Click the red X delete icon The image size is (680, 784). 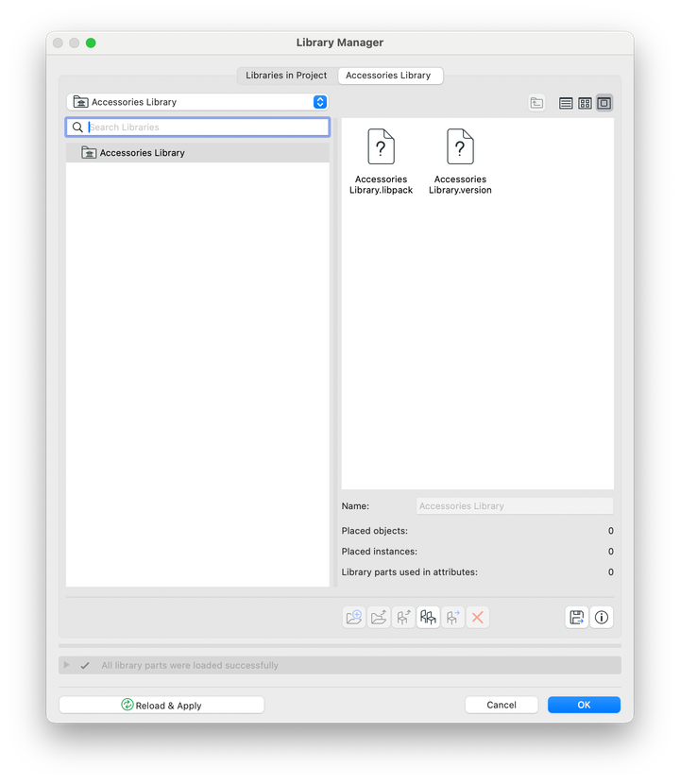click(x=478, y=617)
